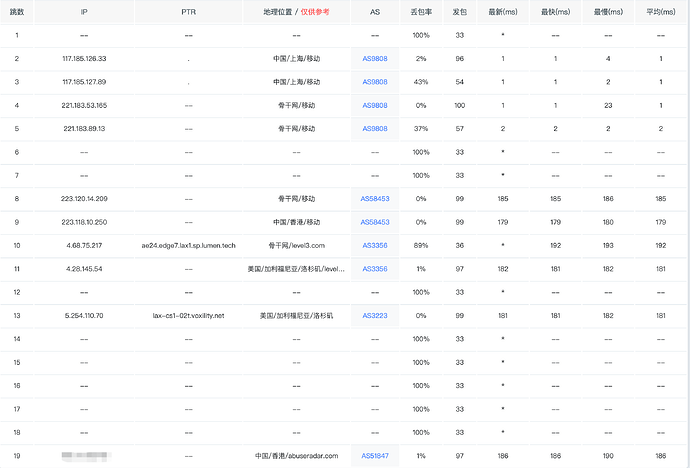This screenshot has height=468, width=690.
Task: Click slowest value 23 in hop 4
Action: (x=608, y=105)
